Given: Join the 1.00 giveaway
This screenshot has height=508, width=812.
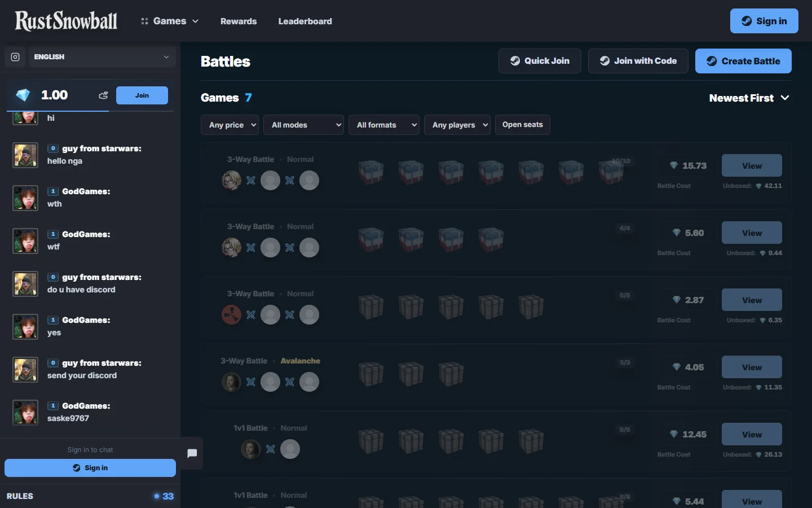Looking at the screenshot, I should 142,95.
